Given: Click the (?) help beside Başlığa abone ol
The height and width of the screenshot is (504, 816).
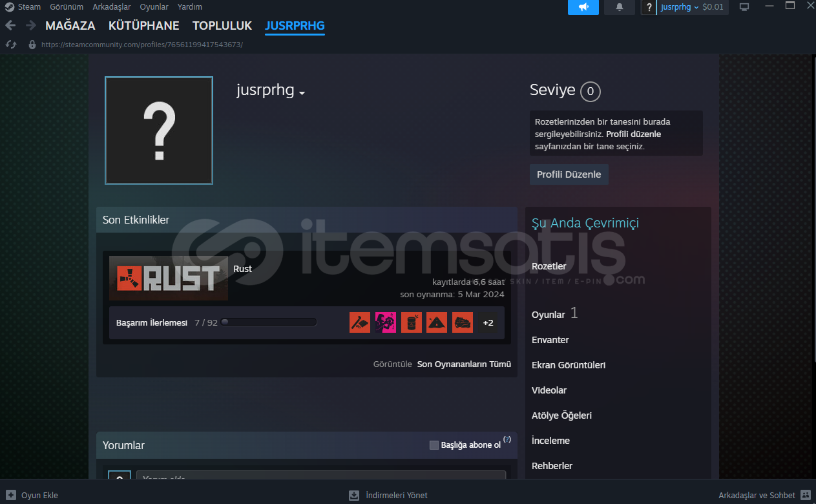Looking at the screenshot, I should point(507,439).
